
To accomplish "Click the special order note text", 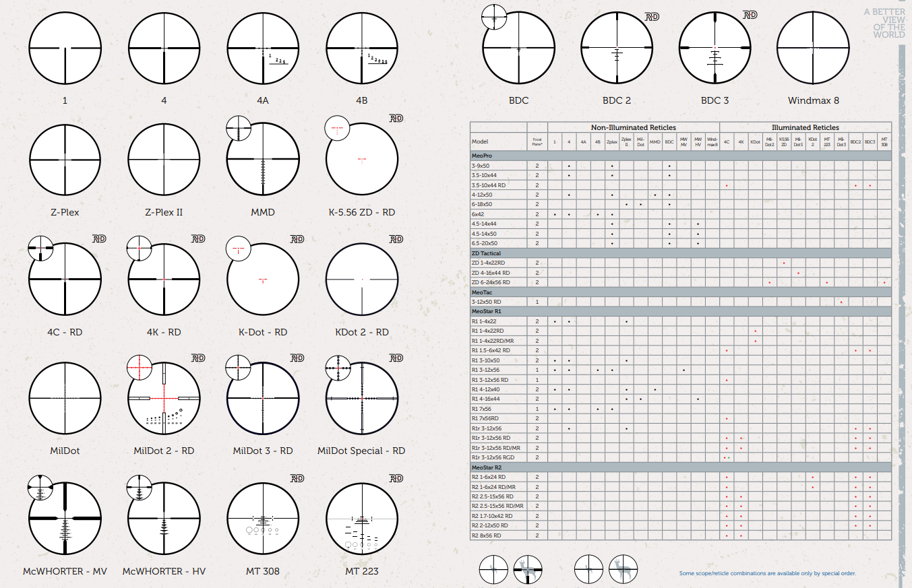I will click(767, 573).
